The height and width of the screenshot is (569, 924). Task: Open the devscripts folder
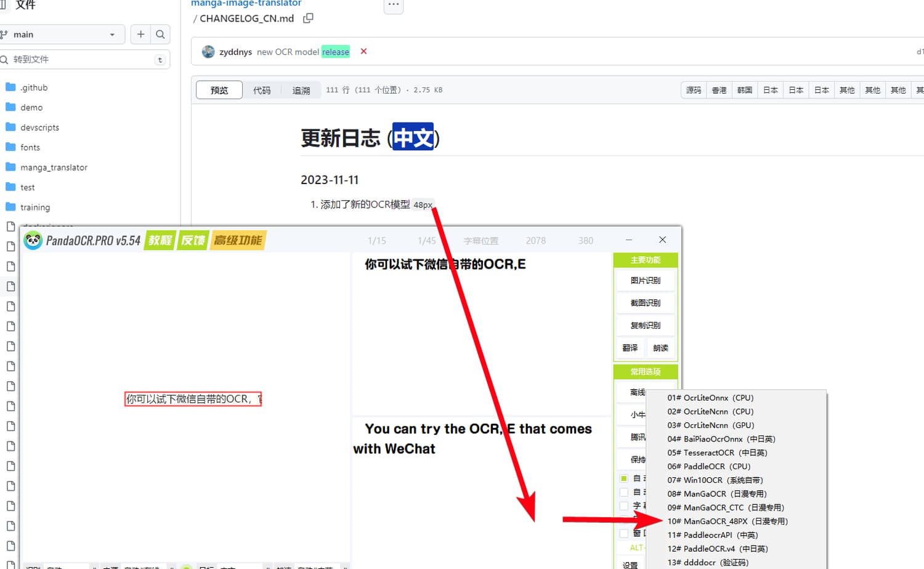pos(39,127)
